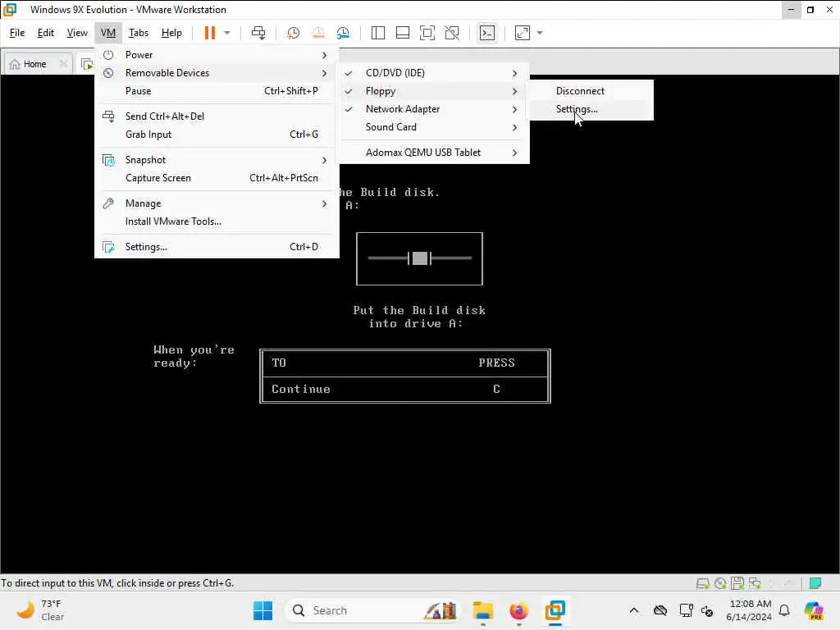Open the power options dropdown arrow
The width and height of the screenshot is (840, 630).
tap(227, 33)
